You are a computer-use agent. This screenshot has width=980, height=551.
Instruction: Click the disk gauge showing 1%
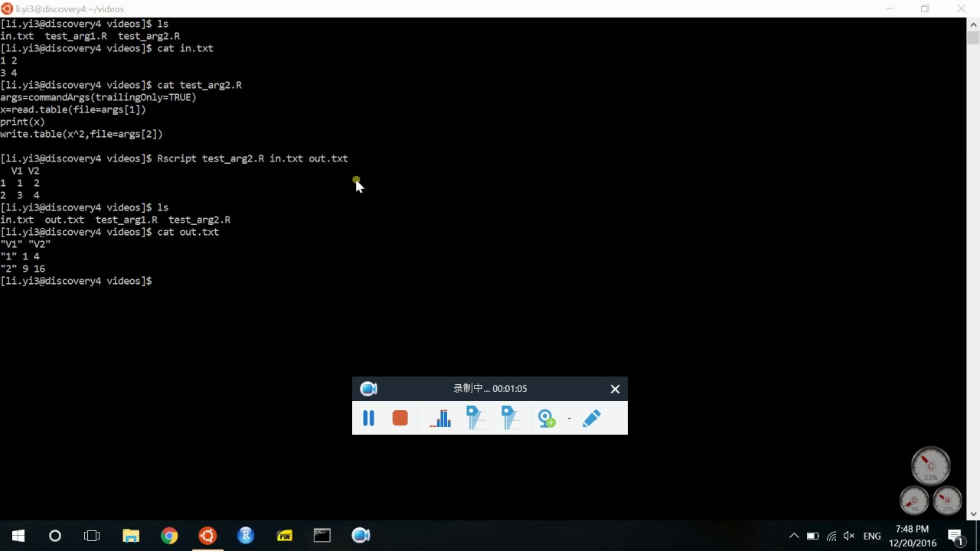(x=914, y=500)
